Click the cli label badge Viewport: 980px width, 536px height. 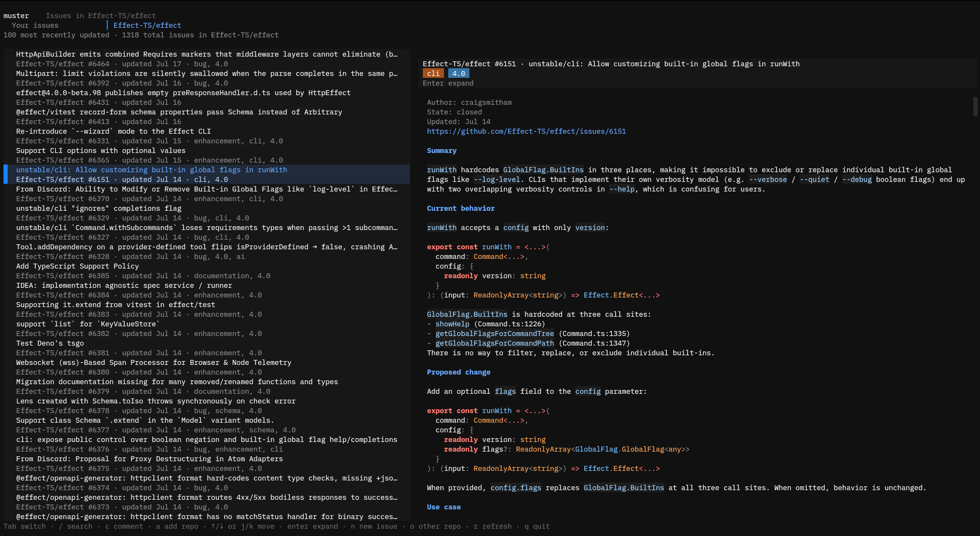pos(433,74)
